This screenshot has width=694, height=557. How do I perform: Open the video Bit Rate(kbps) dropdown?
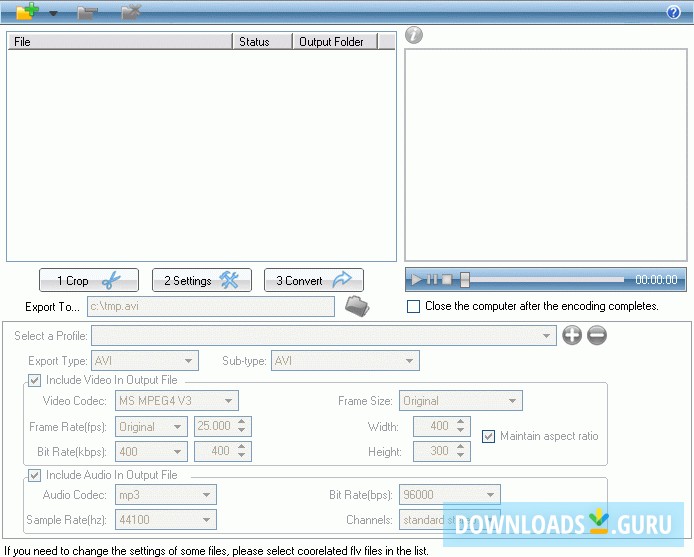click(151, 452)
